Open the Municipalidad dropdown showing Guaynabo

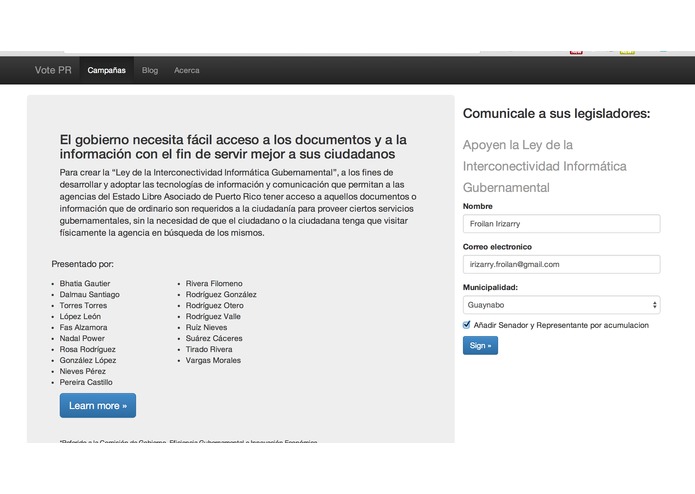[561, 305]
